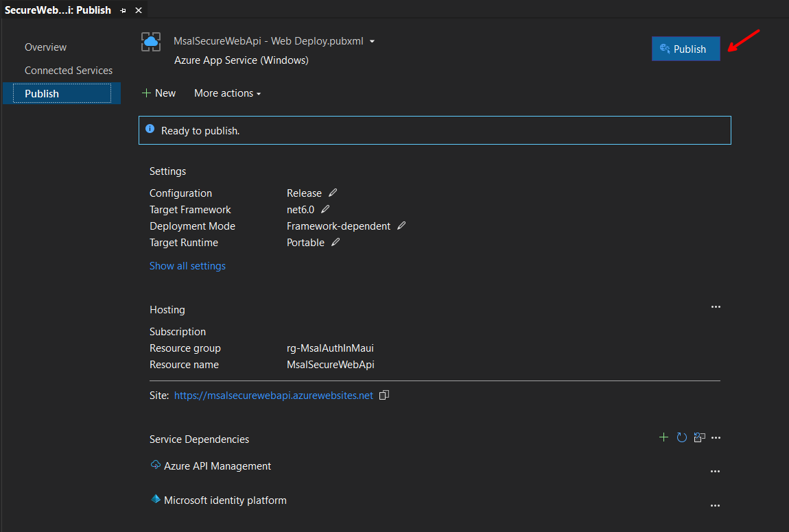The image size is (789, 532).
Task: Click the info icon in Ready to publish
Action: 150,129
